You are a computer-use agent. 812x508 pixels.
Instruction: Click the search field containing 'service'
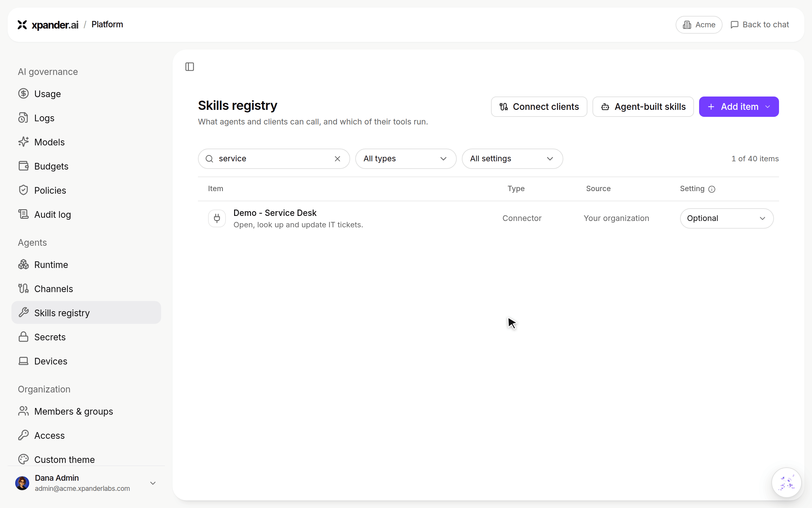tap(274, 158)
